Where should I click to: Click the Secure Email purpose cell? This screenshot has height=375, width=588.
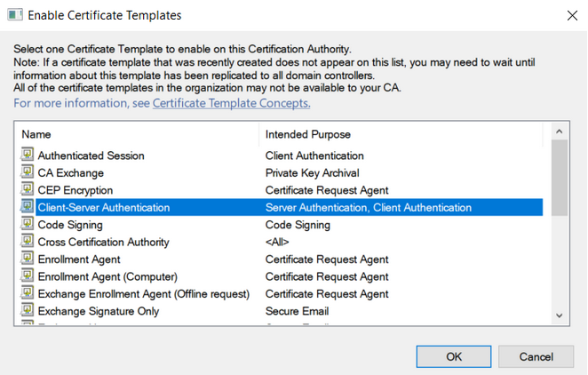point(297,311)
